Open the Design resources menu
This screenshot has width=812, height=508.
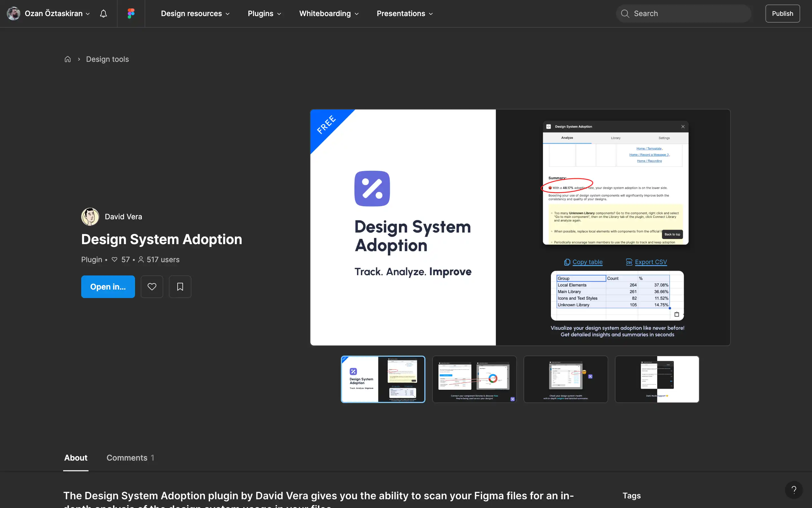[195, 14]
